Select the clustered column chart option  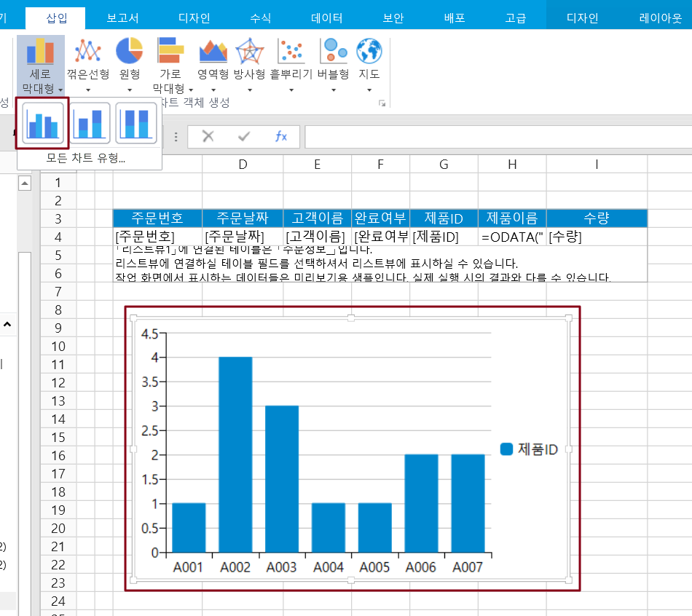tap(43, 123)
